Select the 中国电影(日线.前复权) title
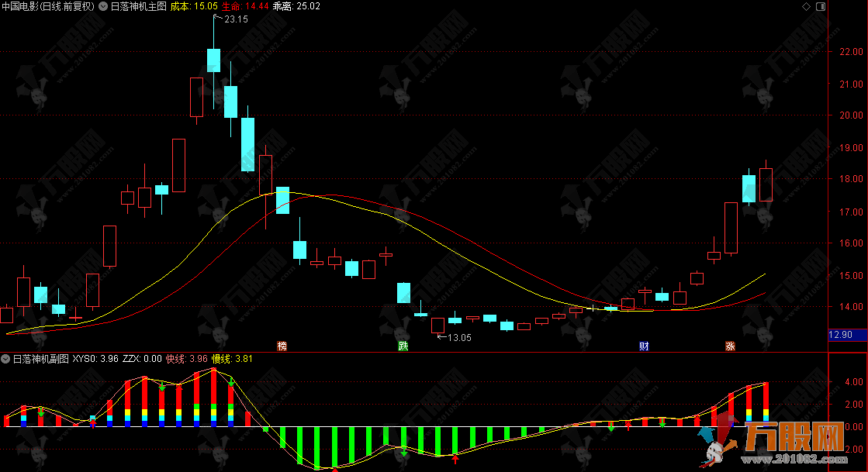868x472 pixels. 48,7
